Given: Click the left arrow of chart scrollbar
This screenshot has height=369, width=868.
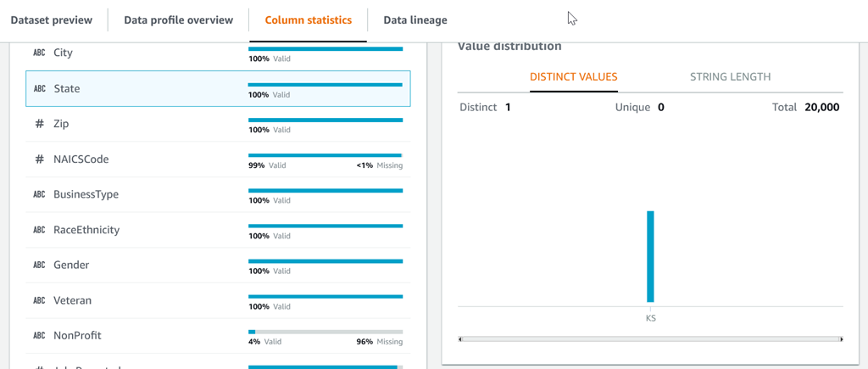Looking at the screenshot, I should [x=460, y=339].
